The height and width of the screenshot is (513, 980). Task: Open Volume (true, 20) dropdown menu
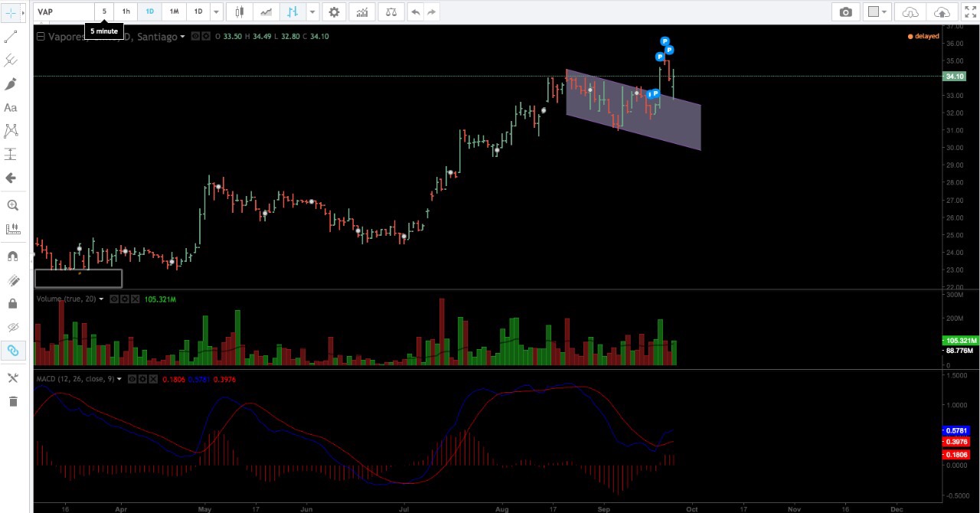[100, 299]
